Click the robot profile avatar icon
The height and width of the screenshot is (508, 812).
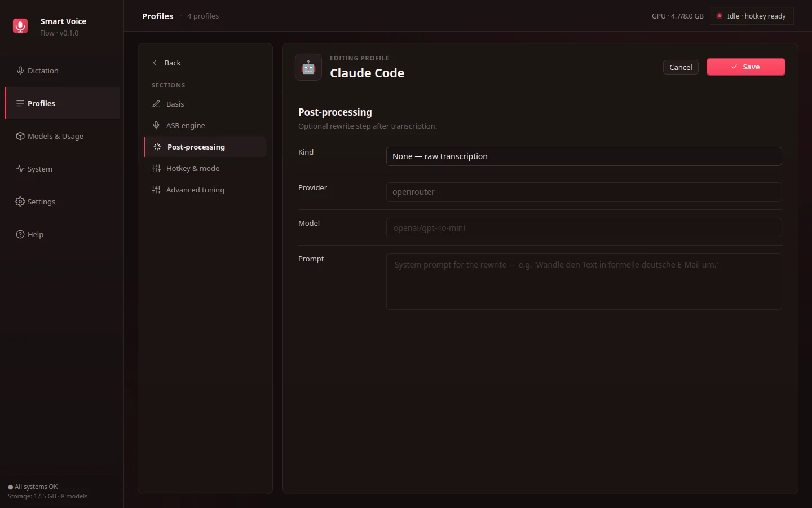click(308, 67)
